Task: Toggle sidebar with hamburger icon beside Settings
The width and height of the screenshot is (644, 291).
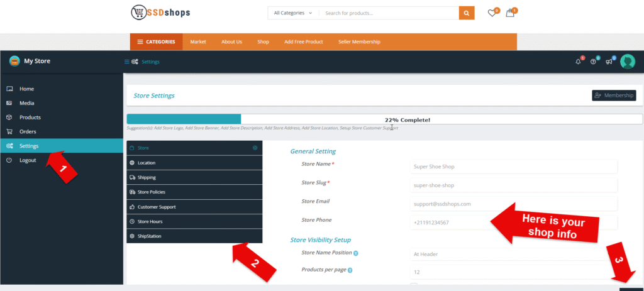Action: [127, 62]
